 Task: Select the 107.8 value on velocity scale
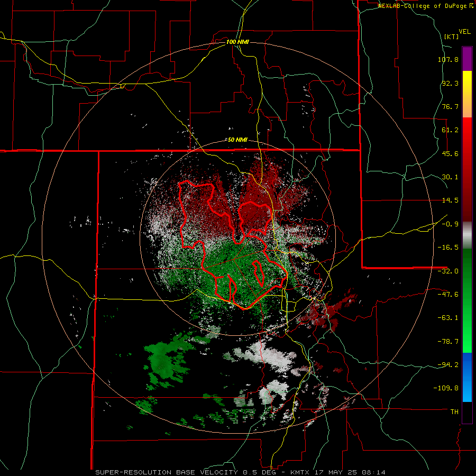click(448, 59)
